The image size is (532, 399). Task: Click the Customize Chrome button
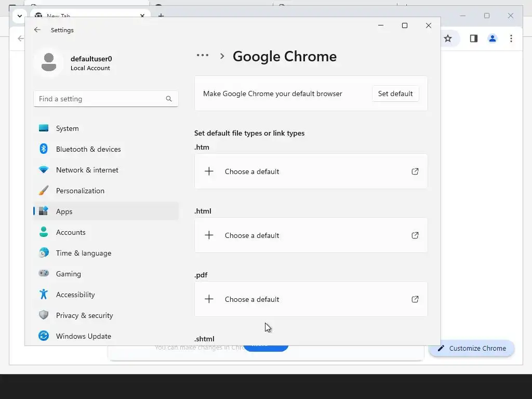472,348
